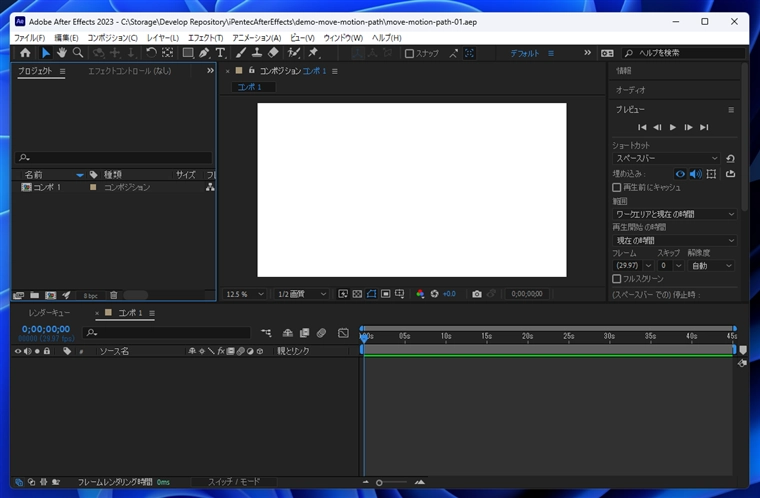This screenshot has height=498, width=760.
Task: Click the snapshot camera icon in viewer
Action: click(x=477, y=294)
